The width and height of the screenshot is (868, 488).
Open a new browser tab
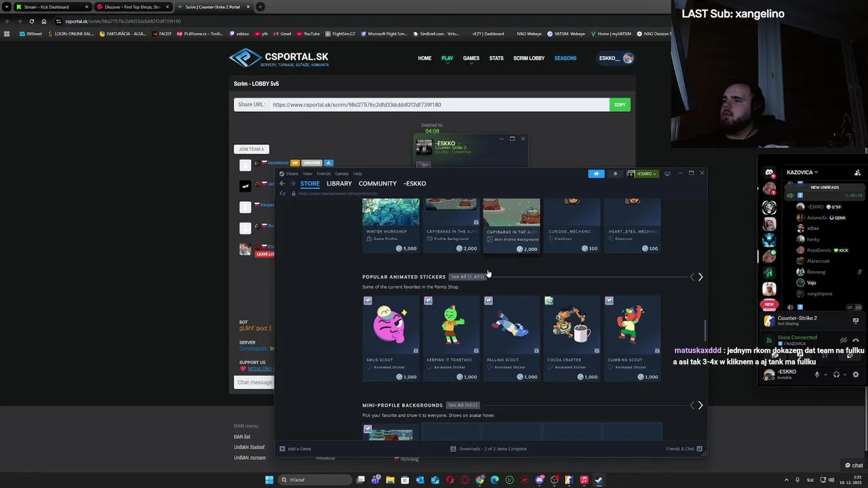tap(260, 7)
